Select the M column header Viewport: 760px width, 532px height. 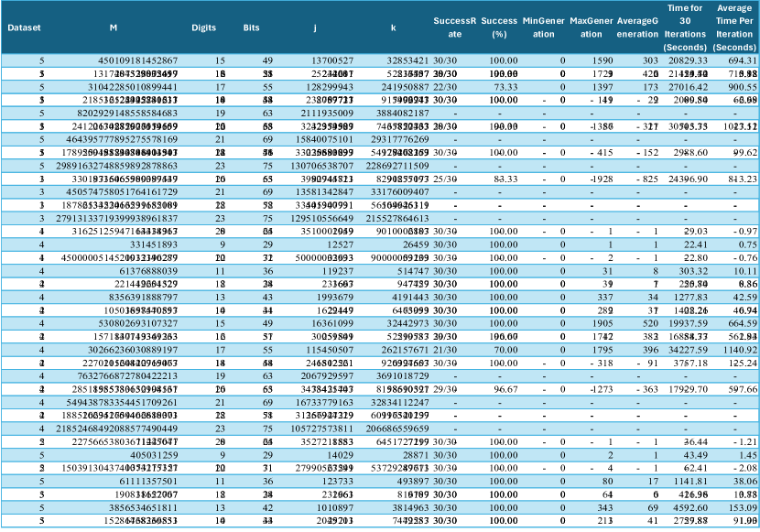pyautogui.click(x=113, y=27)
